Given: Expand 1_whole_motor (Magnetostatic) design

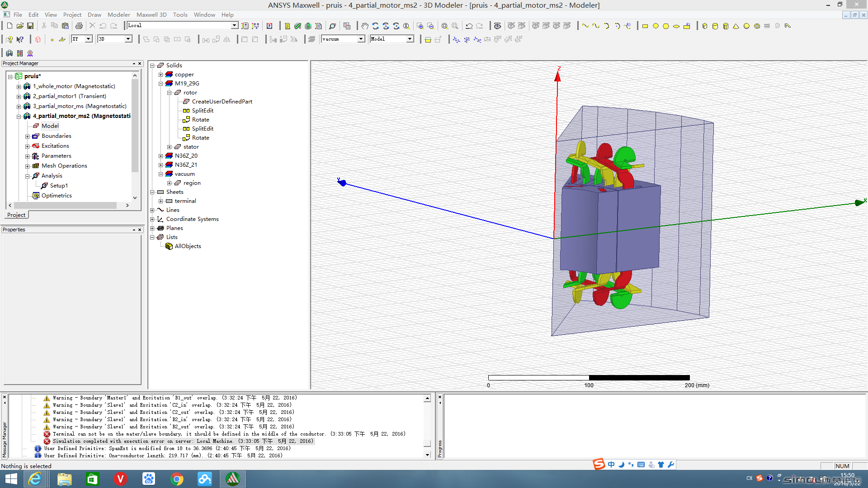Looking at the screenshot, I should point(19,86).
